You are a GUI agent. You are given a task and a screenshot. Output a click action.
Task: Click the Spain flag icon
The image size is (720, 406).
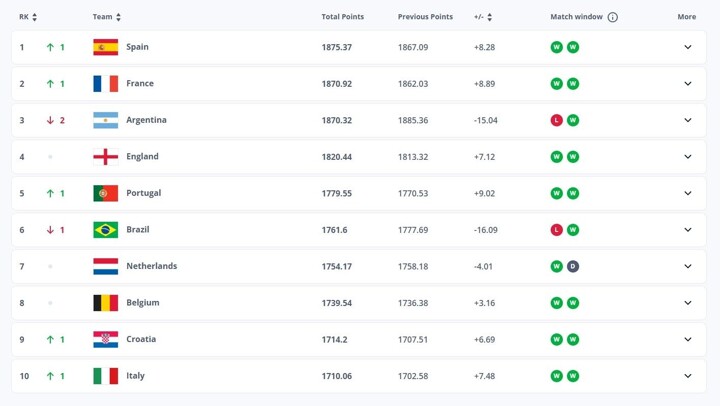point(105,47)
